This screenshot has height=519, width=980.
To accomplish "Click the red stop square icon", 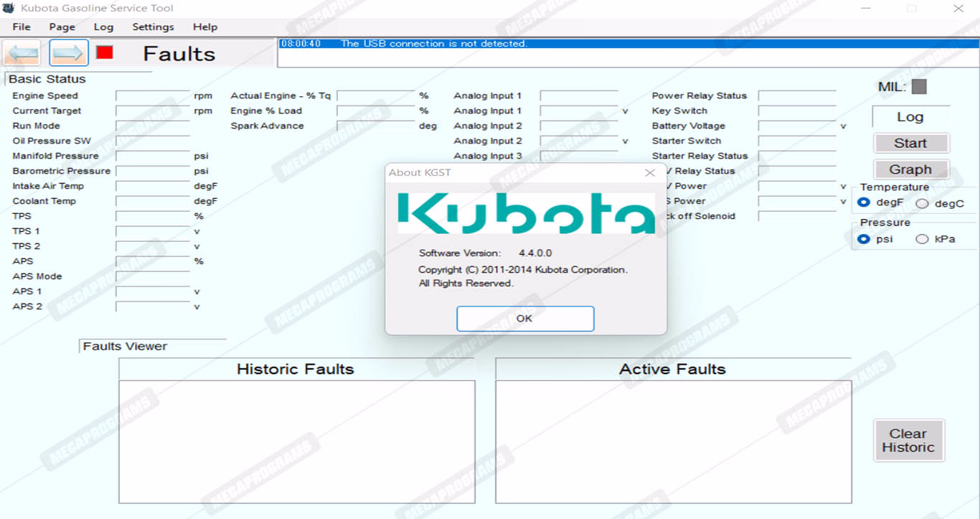I will [x=105, y=52].
